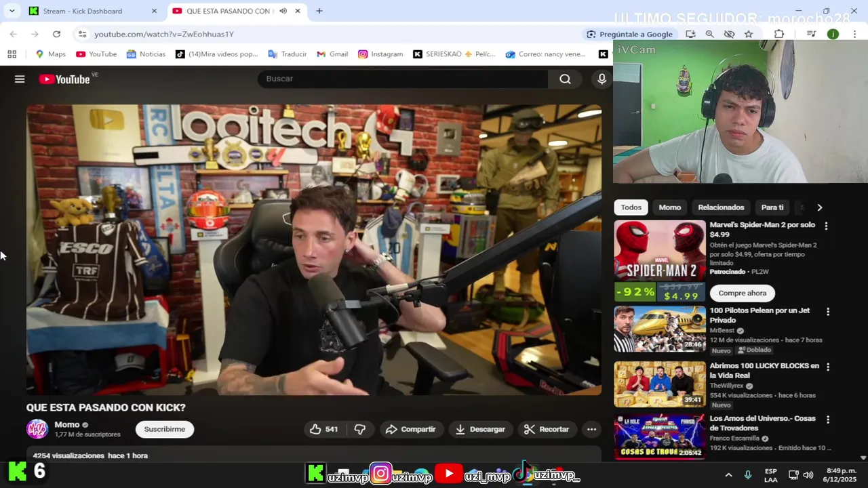
Task: Open the Gmail bookmark
Action: pyautogui.click(x=332, y=54)
